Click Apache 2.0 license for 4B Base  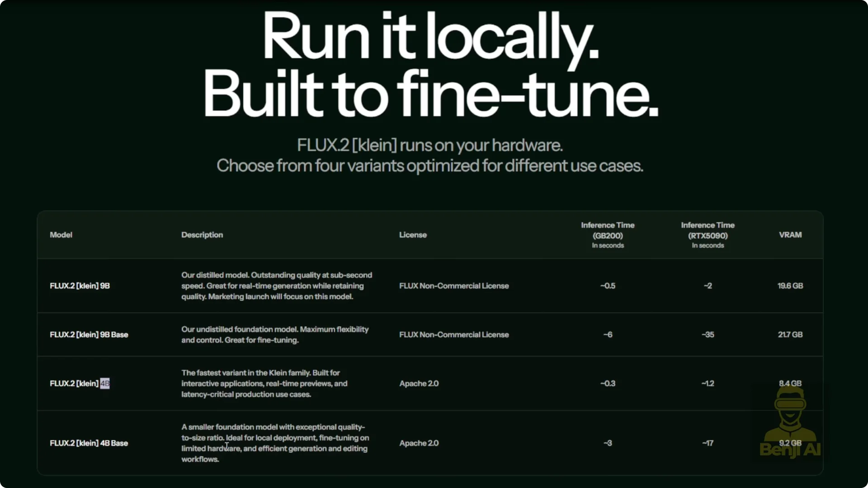pyautogui.click(x=419, y=443)
